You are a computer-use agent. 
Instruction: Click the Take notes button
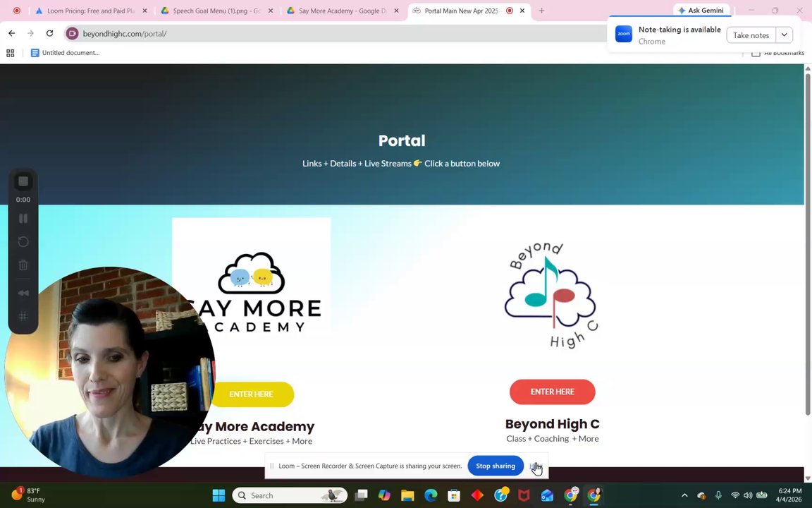click(x=751, y=35)
